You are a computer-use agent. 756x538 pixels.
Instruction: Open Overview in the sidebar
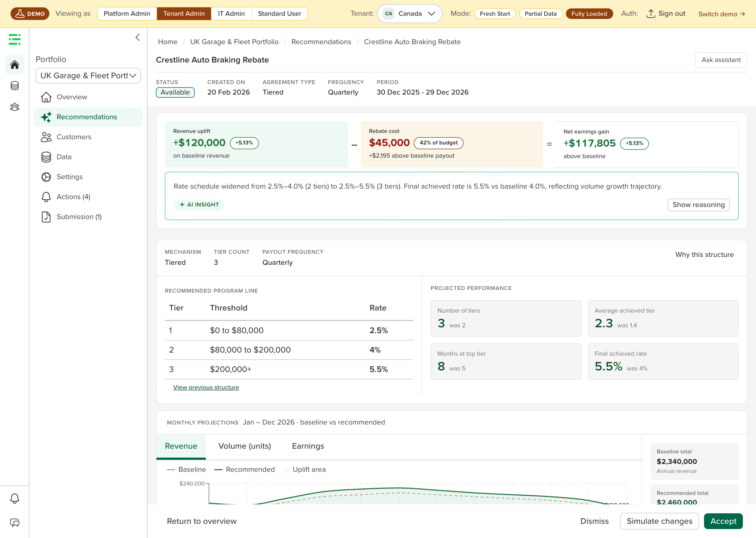tap(88, 97)
